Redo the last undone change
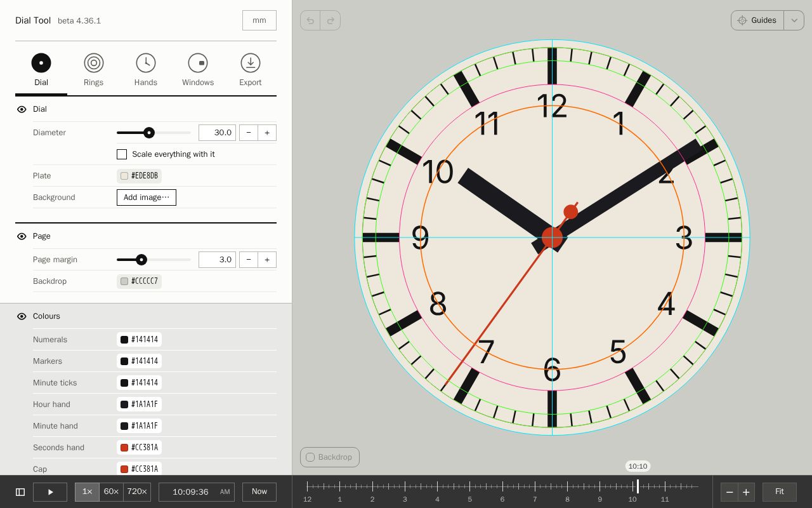This screenshot has width=812, height=508. (331, 20)
